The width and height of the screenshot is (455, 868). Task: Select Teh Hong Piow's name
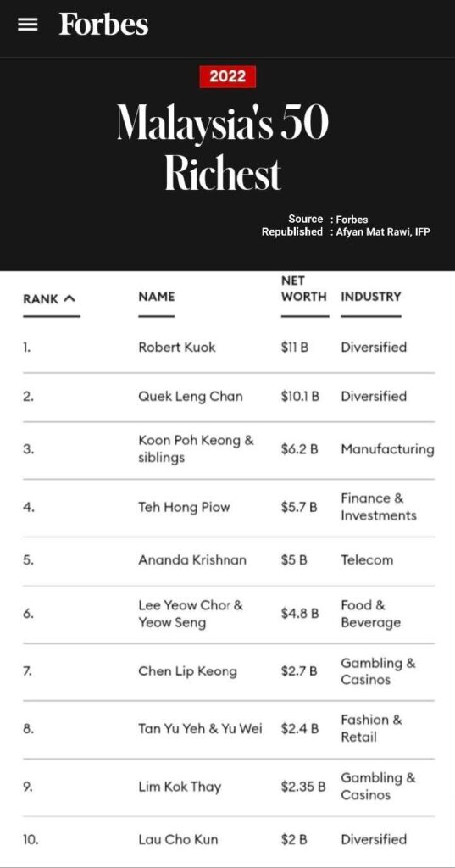[184, 507]
